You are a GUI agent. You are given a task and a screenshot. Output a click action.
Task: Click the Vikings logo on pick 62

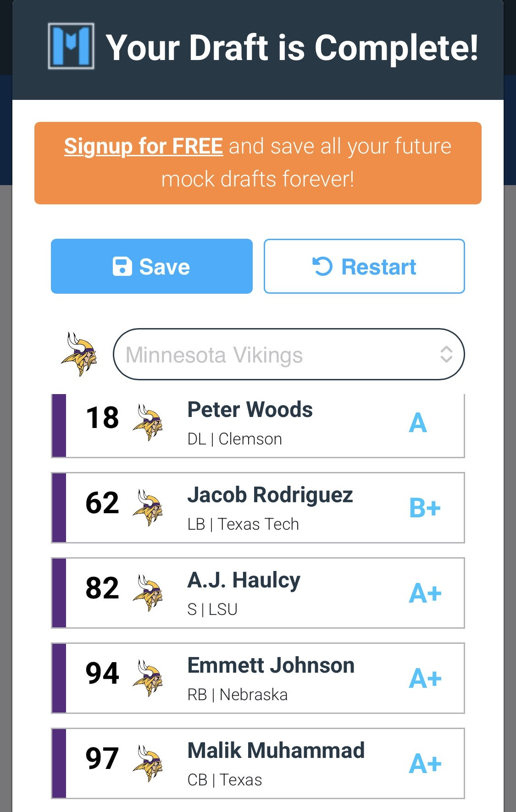[x=148, y=508]
